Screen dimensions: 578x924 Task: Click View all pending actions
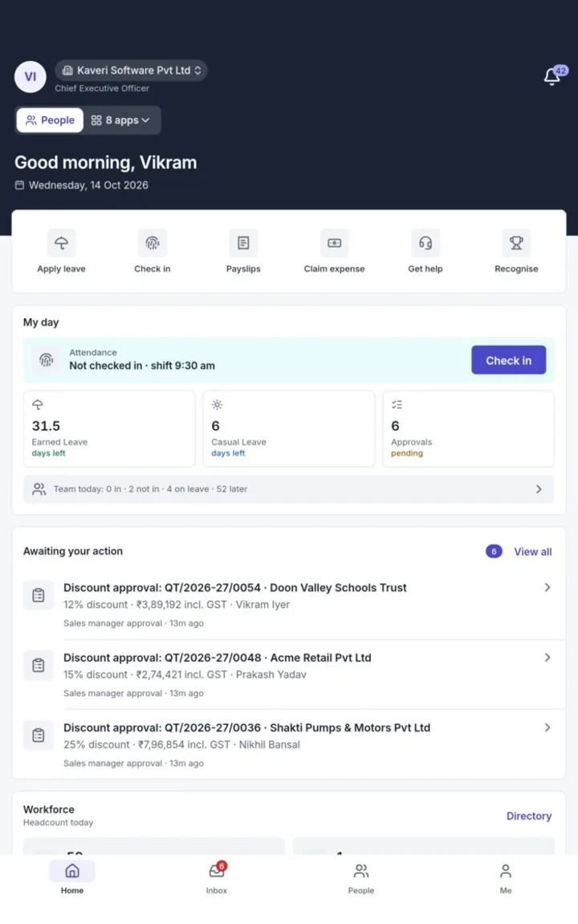[532, 552]
